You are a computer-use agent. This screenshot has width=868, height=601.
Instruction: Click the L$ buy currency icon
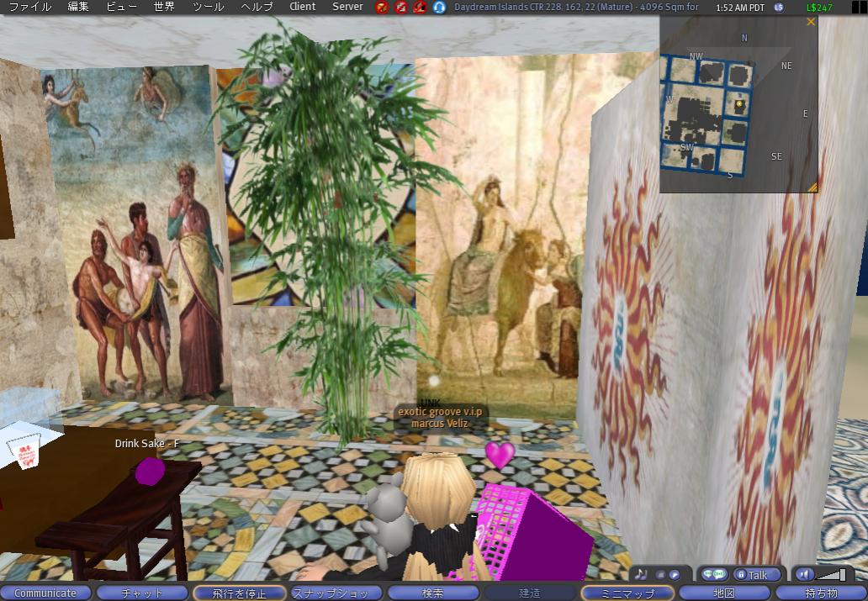(x=779, y=8)
